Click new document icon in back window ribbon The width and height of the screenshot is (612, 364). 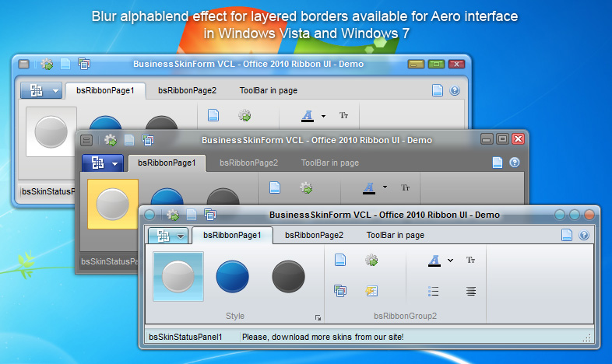coord(213,115)
